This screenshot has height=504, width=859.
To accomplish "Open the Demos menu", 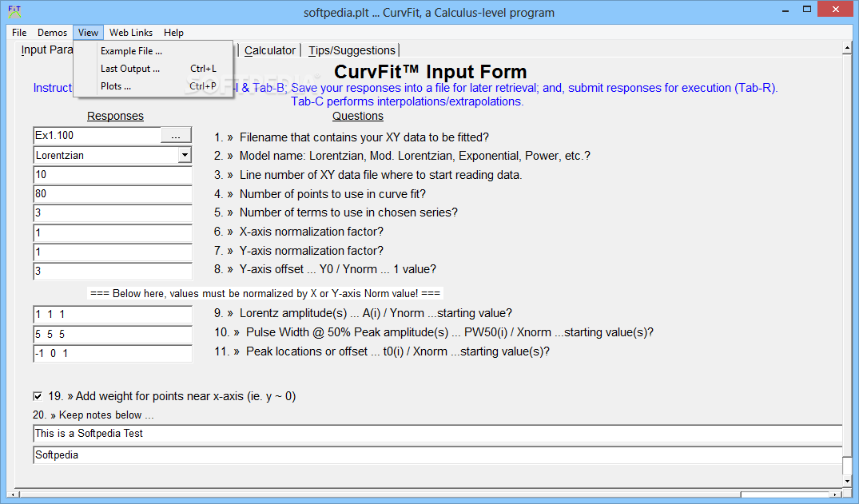I will 52,33.
